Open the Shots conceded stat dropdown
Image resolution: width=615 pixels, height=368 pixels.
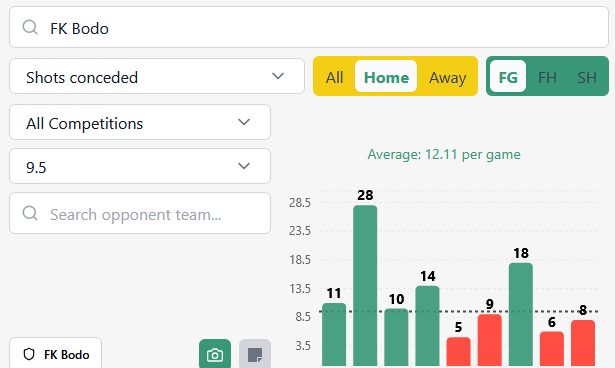tap(157, 77)
